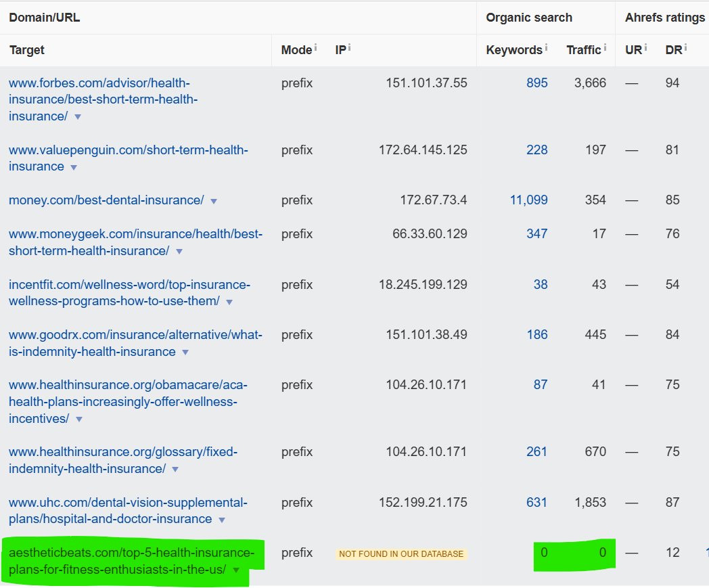Open info icon next to UR header

pyautogui.click(x=645, y=47)
